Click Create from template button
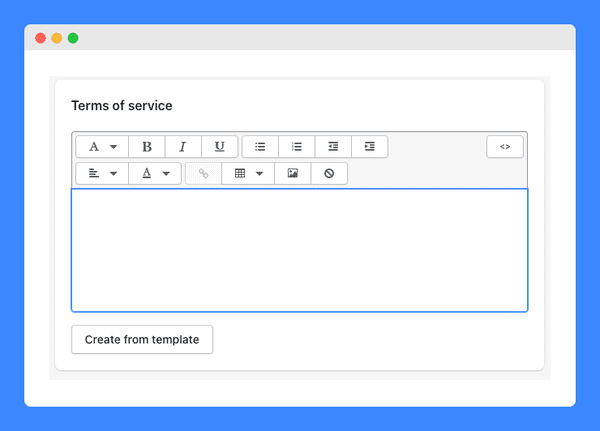Image resolution: width=600 pixels, height=431 pixels. [142, 340]
